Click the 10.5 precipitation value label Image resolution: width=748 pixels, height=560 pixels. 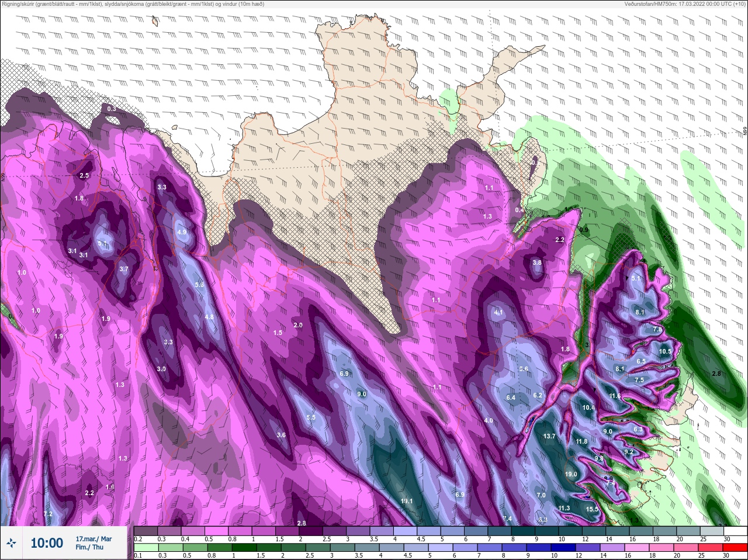click(x=665, y=351)
